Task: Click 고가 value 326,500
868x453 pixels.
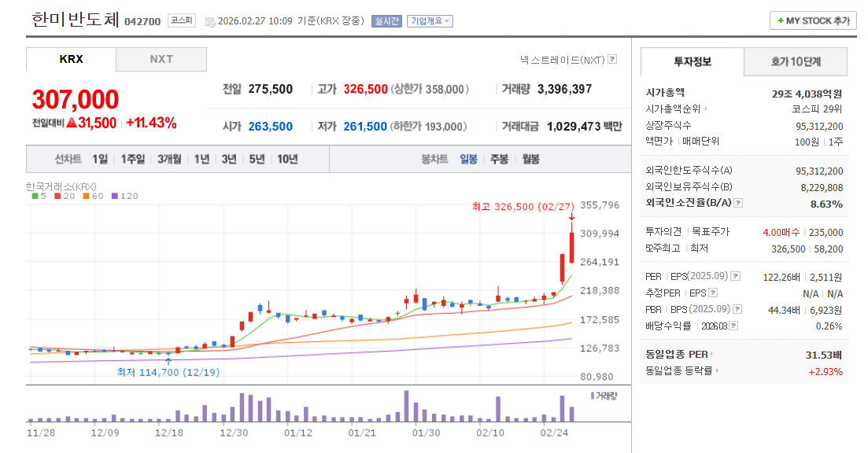Action: (x=365, y=89)
